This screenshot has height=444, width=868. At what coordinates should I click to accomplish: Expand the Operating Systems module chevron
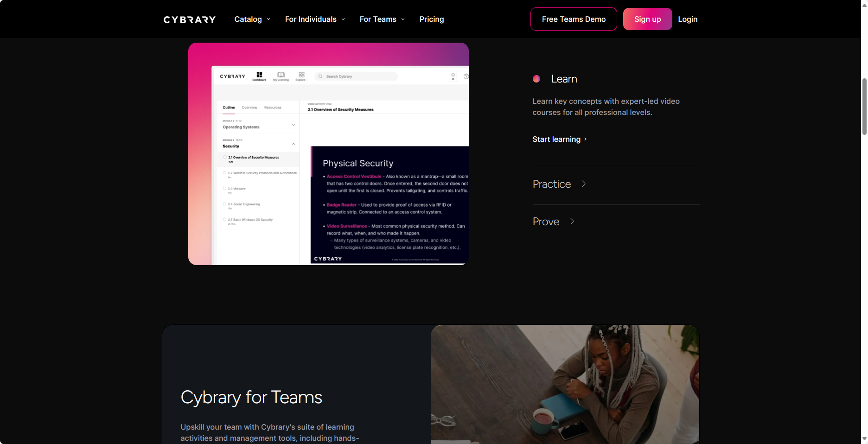point(294,125)
